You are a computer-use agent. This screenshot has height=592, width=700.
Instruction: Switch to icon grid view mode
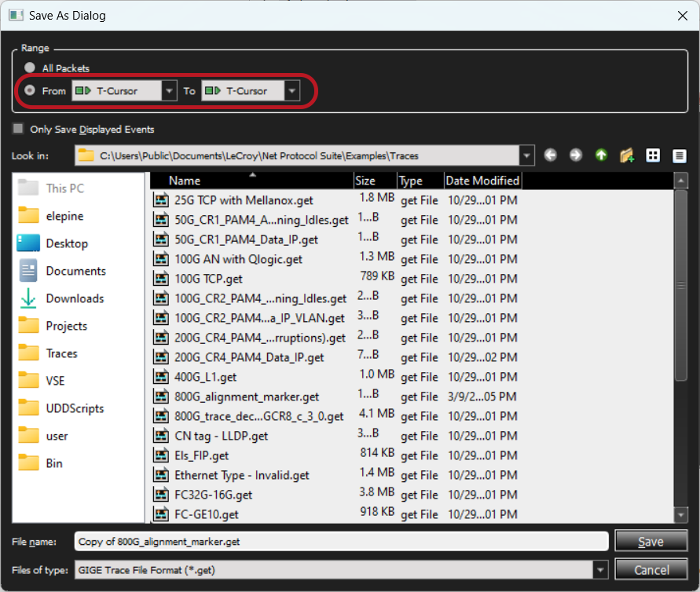(x=653, y=155)
